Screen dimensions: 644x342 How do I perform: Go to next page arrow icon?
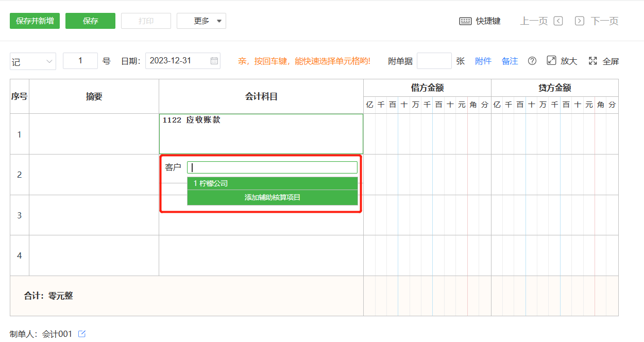[x=580, y=21]
